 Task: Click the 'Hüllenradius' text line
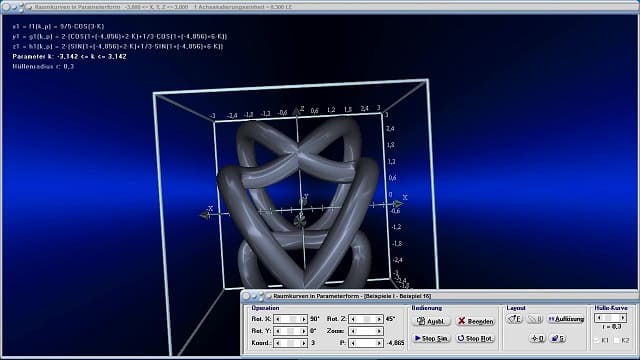click(x=43, y=67)
